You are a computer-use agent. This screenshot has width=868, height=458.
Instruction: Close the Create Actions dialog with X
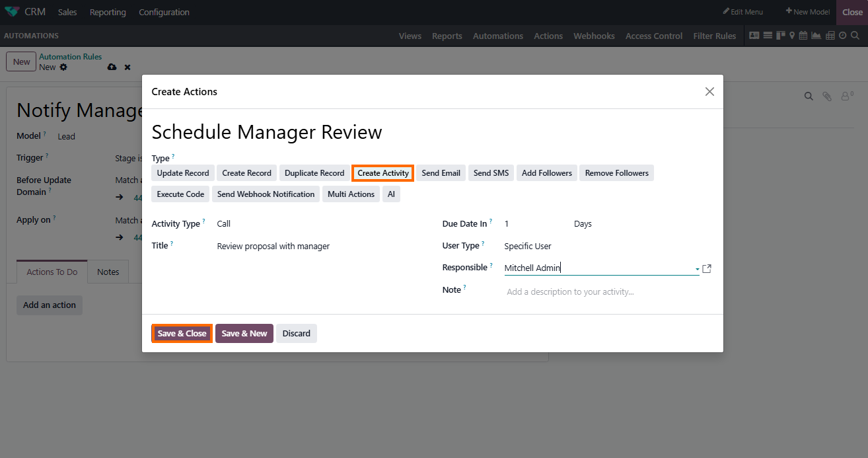[x=709, y=91]
